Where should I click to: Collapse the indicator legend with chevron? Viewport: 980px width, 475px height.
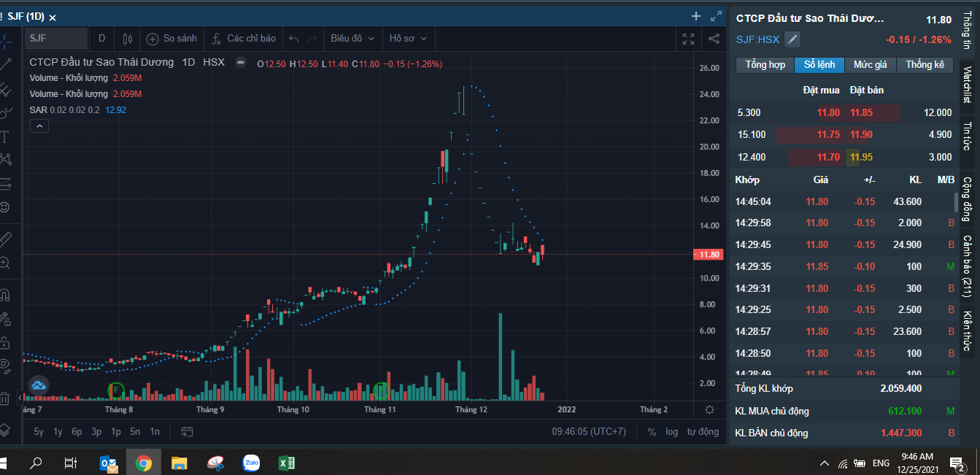click(39, 126)
